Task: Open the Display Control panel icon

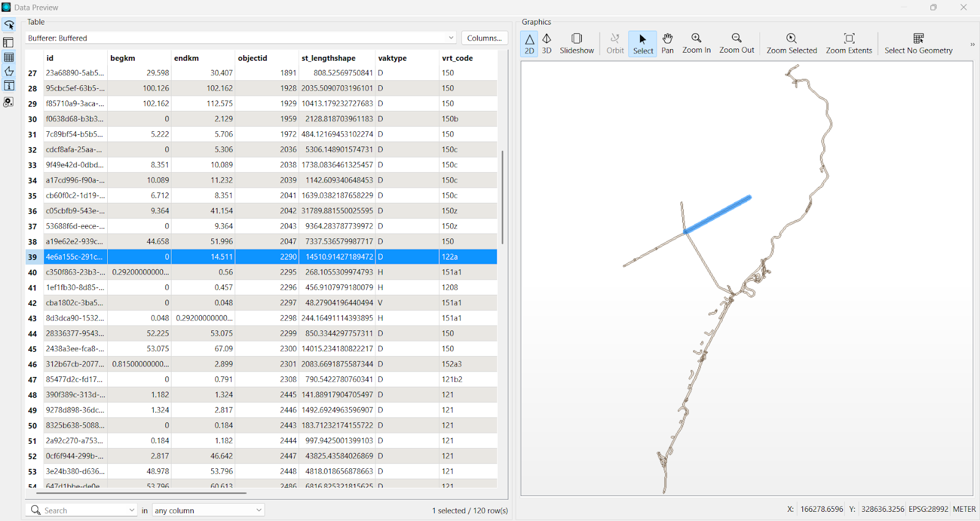Action: (x=9, y=42)
